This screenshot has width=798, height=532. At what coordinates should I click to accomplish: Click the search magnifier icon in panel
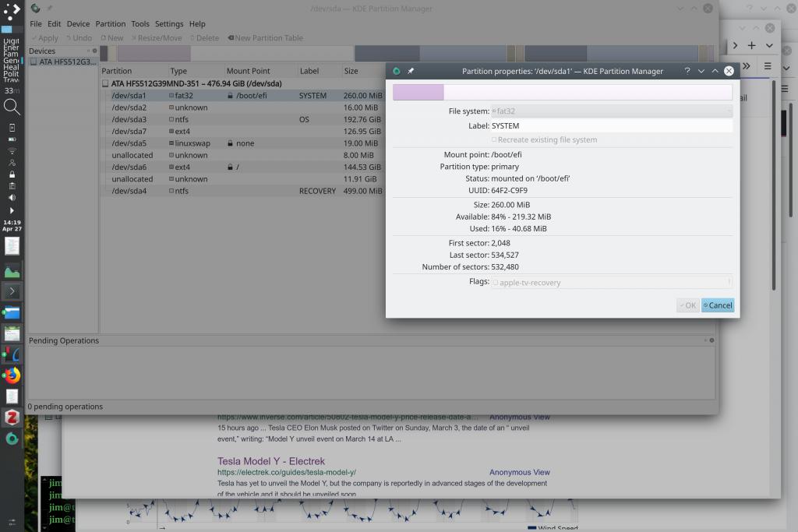point(12,107)
